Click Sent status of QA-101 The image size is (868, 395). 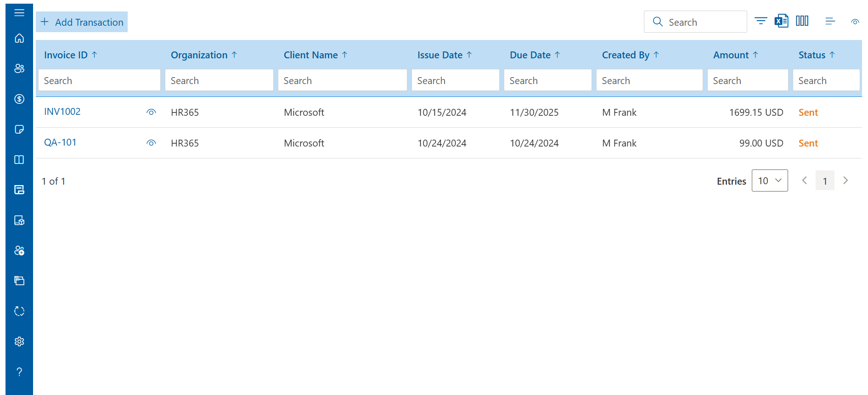(808, 143)
